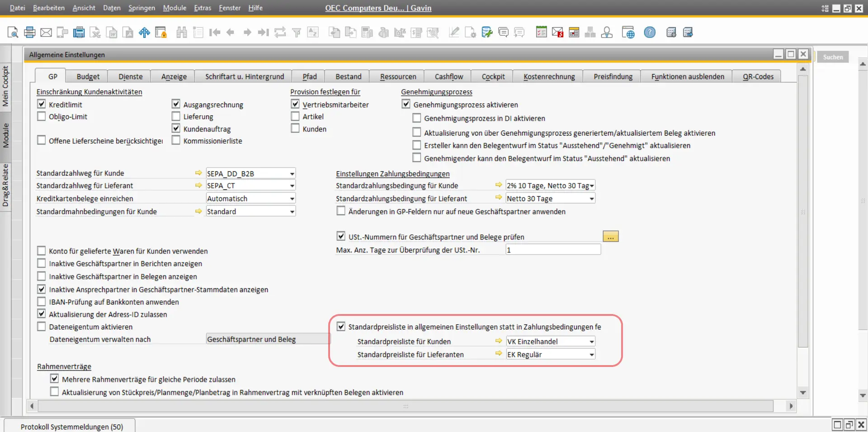Viewport: 868px width, 432px height.
Task: Go to the next data record
Action: pyautogui.click(x=247, y=33)
